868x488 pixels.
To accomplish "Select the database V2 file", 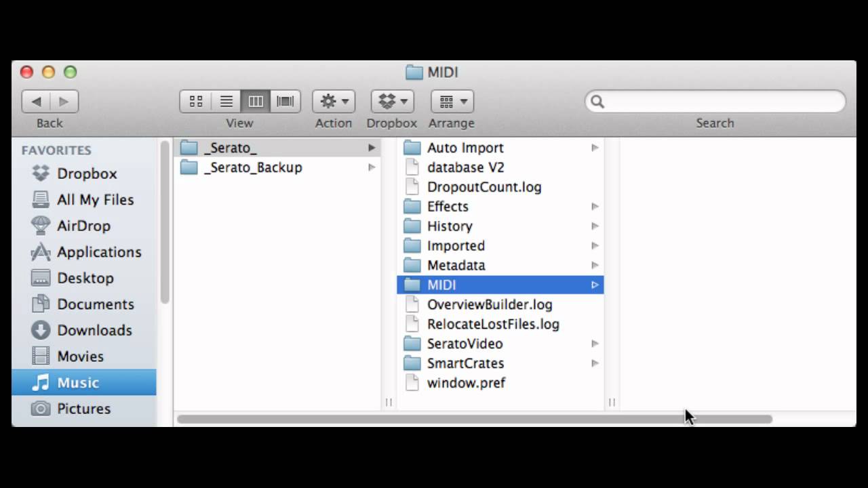I will [x=500, y=167].
